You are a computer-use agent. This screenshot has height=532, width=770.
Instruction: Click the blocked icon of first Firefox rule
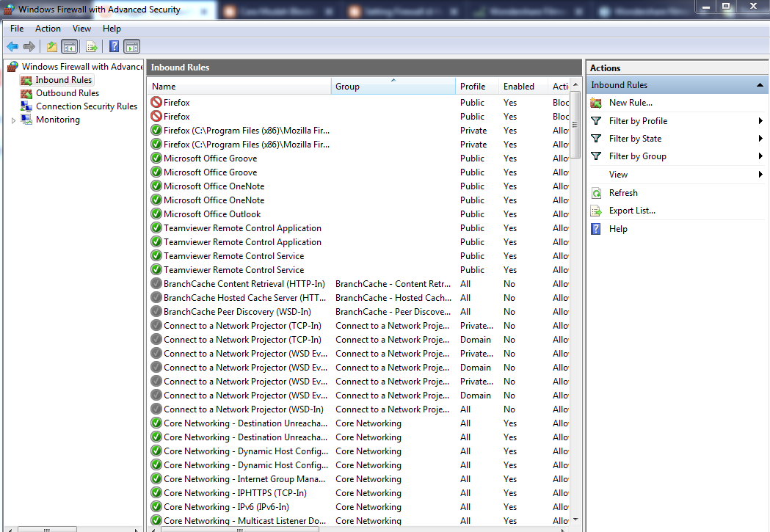[x=156, y=102]
